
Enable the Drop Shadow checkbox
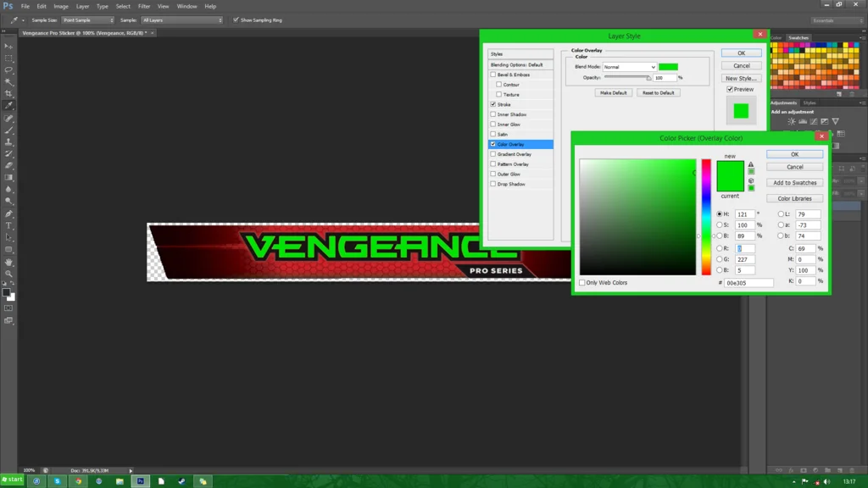pyautogui.click(x=493, y=184)
